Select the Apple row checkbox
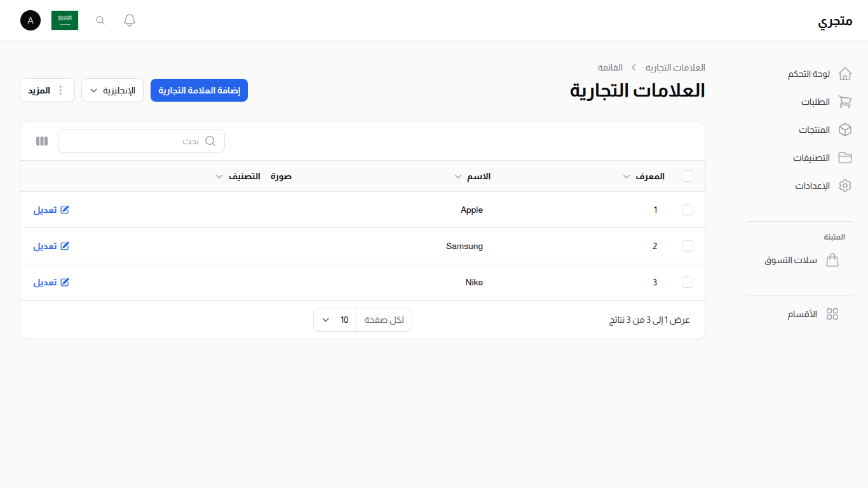This screenshot has width=868, height=488. click(x=688, y=210)
